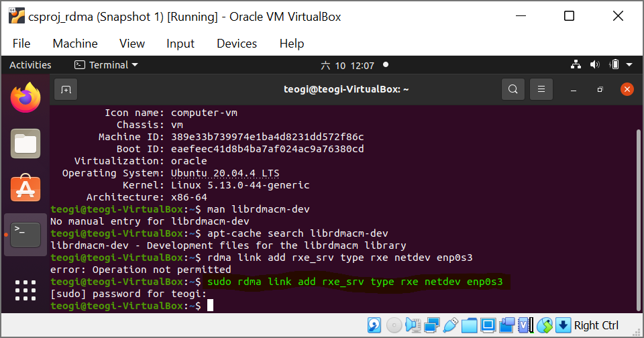Click the hard disk activity status icon

[x=374, y=325]
